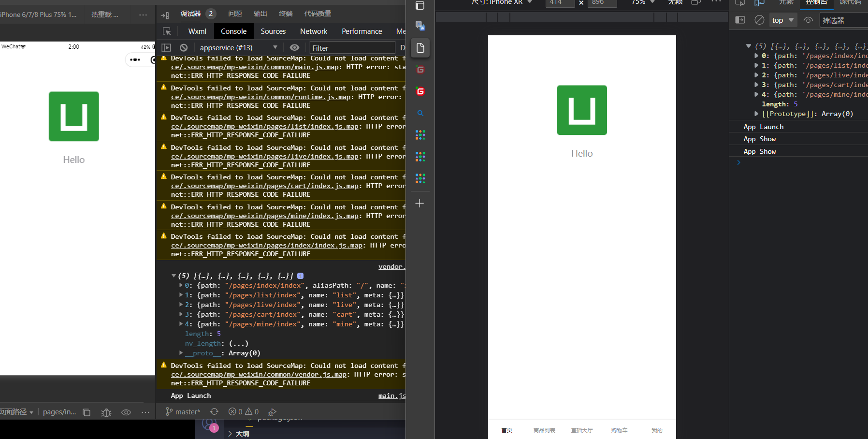Open the second colored-dots sidebar app
This screenshot has width=868, height=439.
[x=420, y=157]
